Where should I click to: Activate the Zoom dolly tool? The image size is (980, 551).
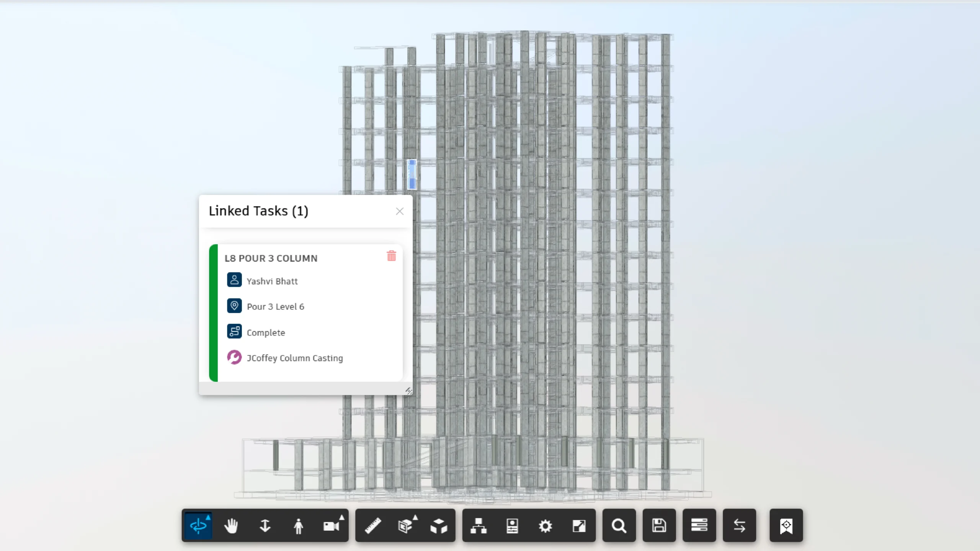265,526
